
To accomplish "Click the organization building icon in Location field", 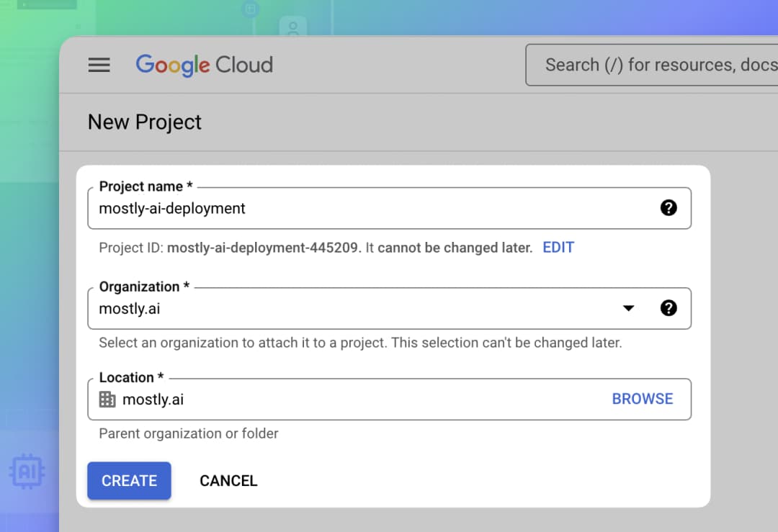I will (107, 399).
